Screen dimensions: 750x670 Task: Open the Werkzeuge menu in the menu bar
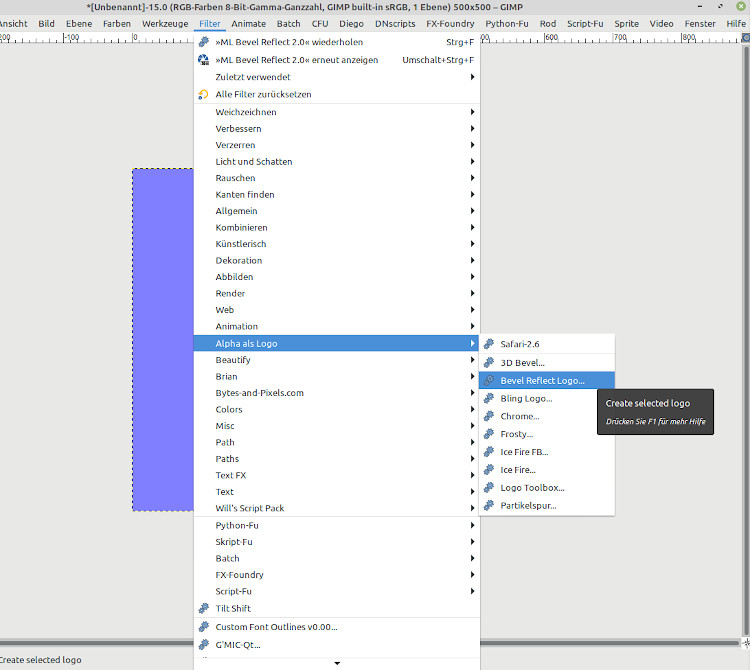coord(164,23)
